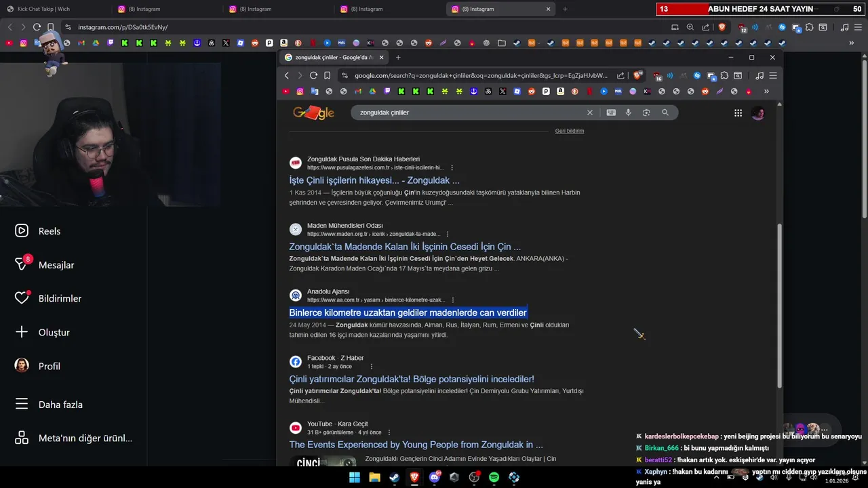
Task: Click Google window vertical scrollbar
Action: point(779,305)
